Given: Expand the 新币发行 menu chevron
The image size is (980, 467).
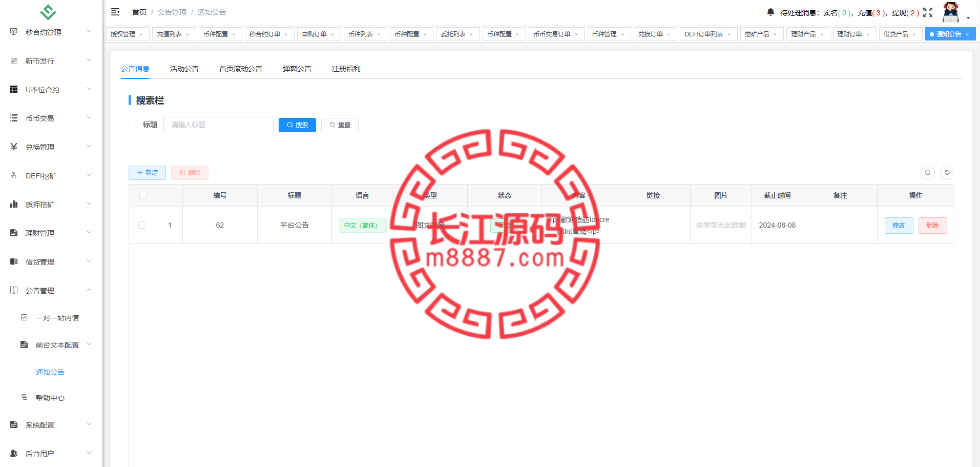Looking at the screenshot, I should click(x=89, y=60).
